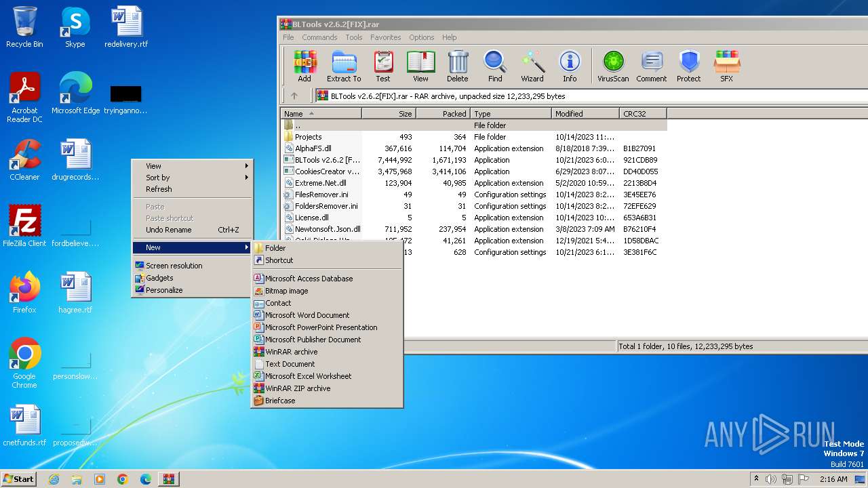The image size is (868, 488).
Task: Select the CCleaner desktop icon
Action: tap(24, 160)
